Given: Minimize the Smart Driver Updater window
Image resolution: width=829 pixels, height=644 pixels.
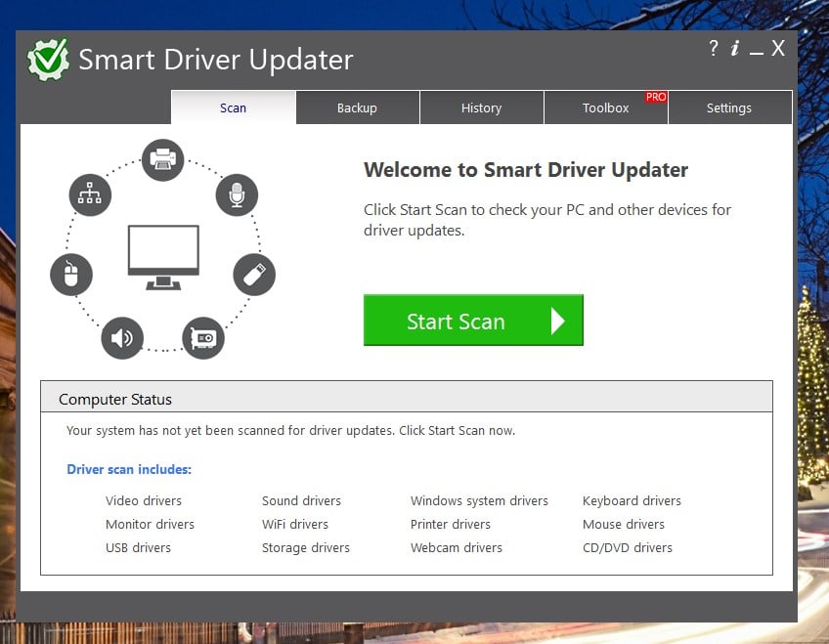Looking at the screenshot, I should coord(757,53).
